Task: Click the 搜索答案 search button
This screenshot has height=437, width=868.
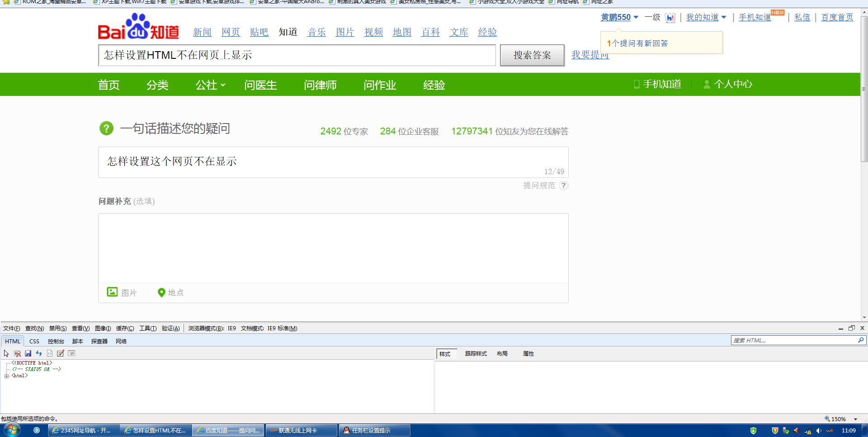Action: click(532, 55)
